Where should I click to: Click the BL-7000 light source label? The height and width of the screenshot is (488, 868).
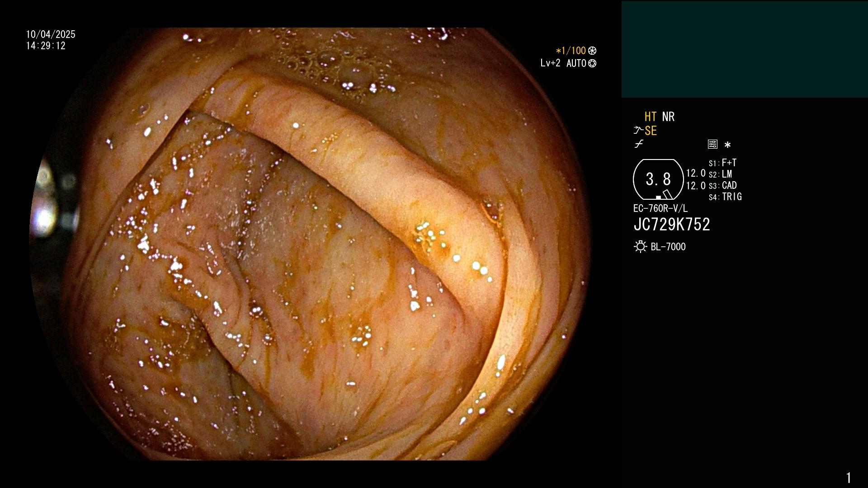[668, 247]
